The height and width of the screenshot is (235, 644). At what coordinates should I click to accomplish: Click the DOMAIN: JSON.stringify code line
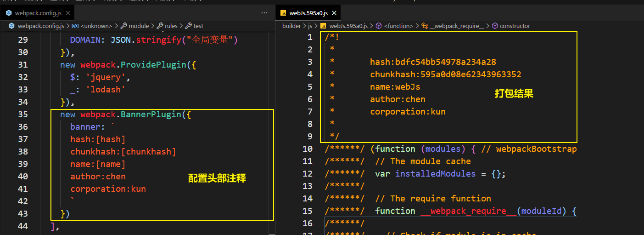tap(154, 40)
